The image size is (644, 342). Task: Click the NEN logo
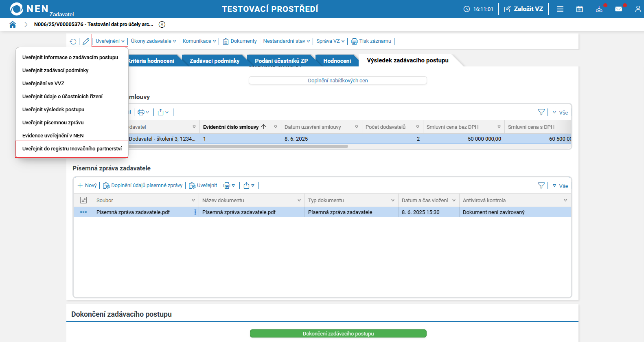(x=28, y=9)
